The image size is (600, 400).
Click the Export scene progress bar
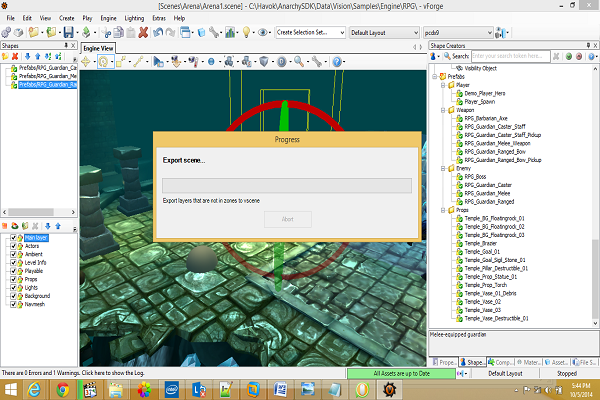pos(287,186)
